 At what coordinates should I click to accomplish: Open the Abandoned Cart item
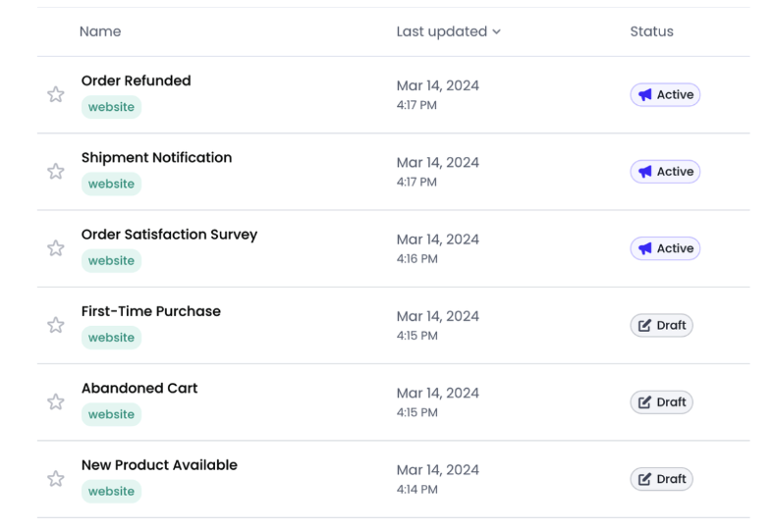point(139,388)
